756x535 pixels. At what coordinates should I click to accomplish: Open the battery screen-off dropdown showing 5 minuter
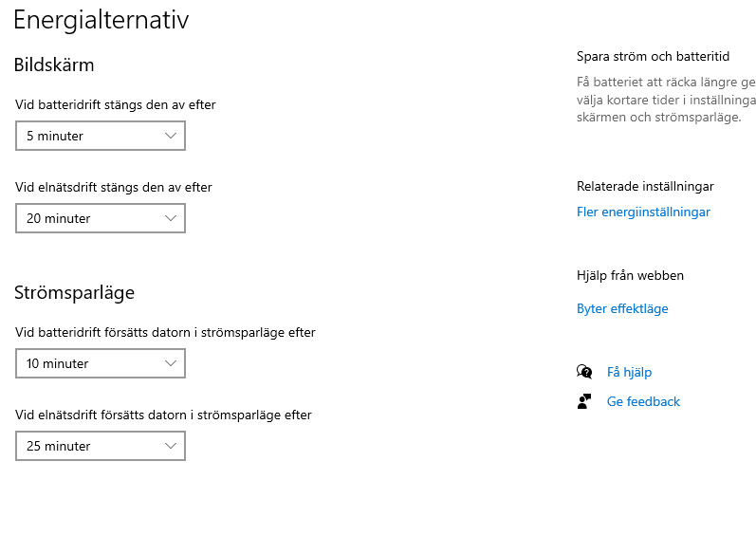pos(101,136)
